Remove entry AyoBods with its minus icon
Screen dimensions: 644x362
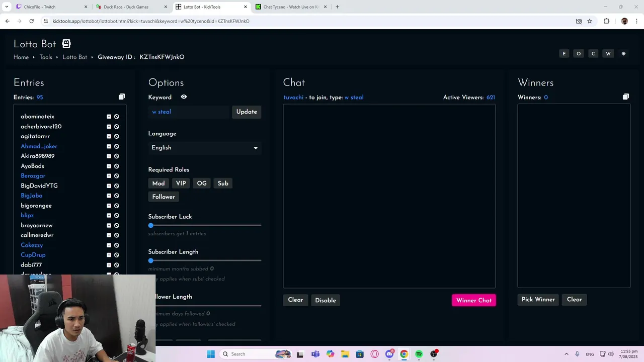[109, 166]
